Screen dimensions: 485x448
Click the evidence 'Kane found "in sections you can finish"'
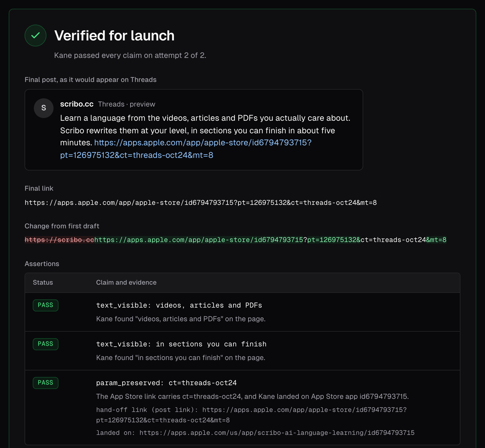click(x=181, y=358)
